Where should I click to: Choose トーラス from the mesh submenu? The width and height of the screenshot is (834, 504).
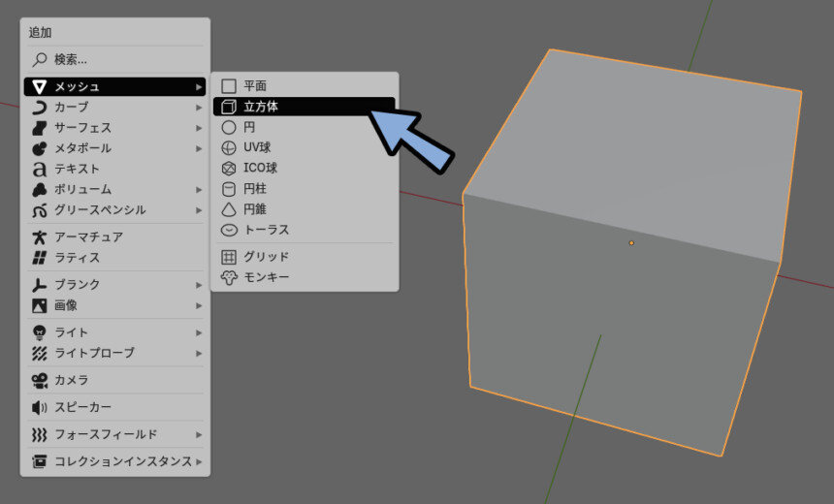(305, 231)
